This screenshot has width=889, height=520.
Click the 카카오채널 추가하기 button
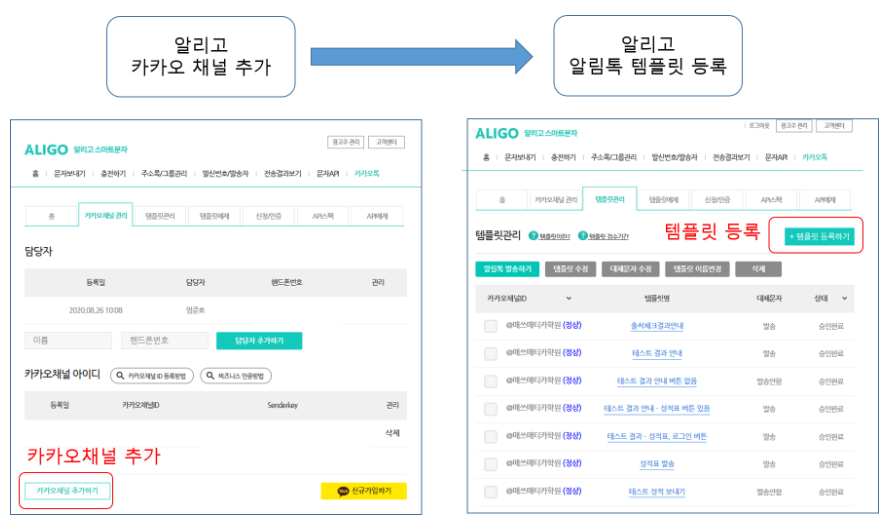[67, 491]
